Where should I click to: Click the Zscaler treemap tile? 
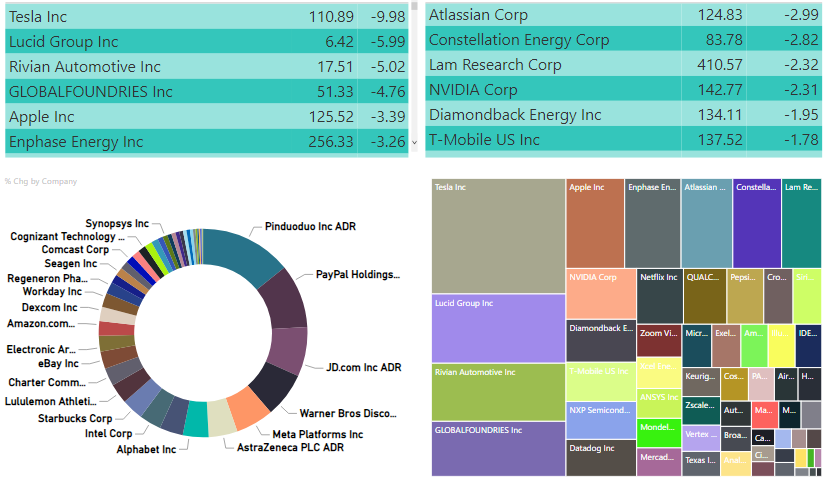coord(701,411)
